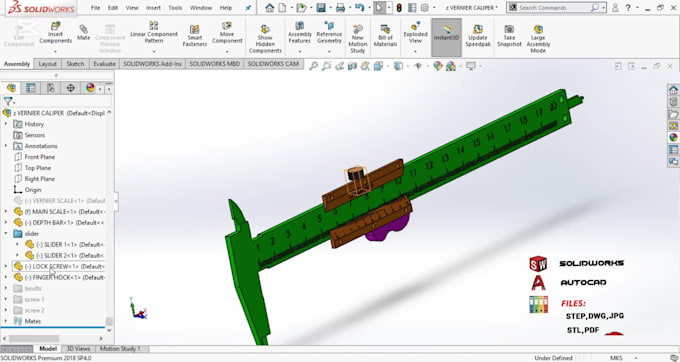
Task: Click the filter funnel icon
Action: pyautogui.click(x=8, y=101)
